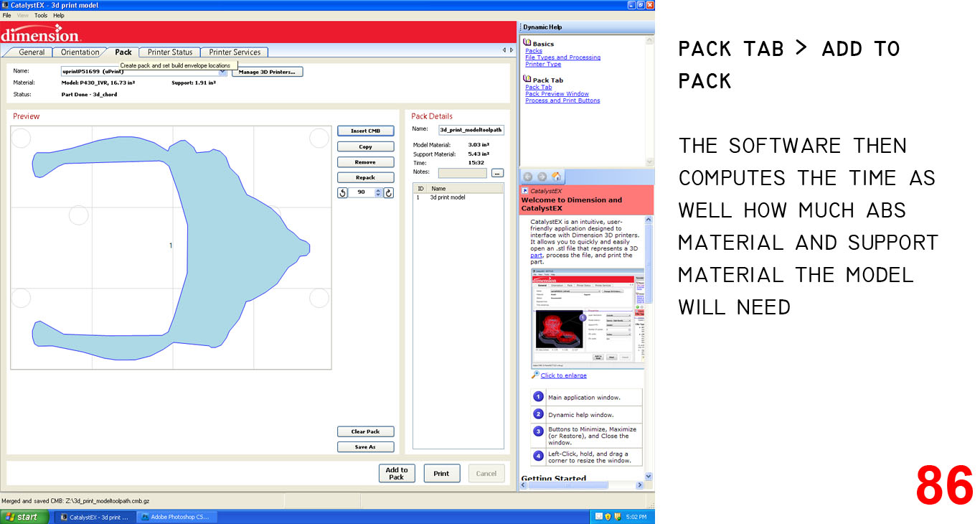Click the Pack Tab book icon
The height and width of the screenshot is (524, 980).
click(527, 80)
